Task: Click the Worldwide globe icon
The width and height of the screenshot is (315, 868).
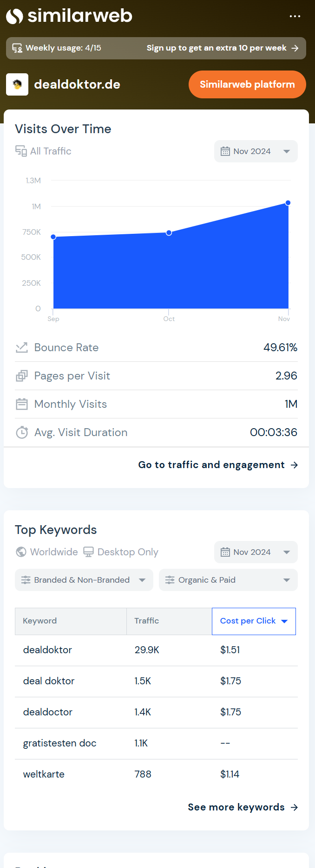Action: [x=21, y=552]
